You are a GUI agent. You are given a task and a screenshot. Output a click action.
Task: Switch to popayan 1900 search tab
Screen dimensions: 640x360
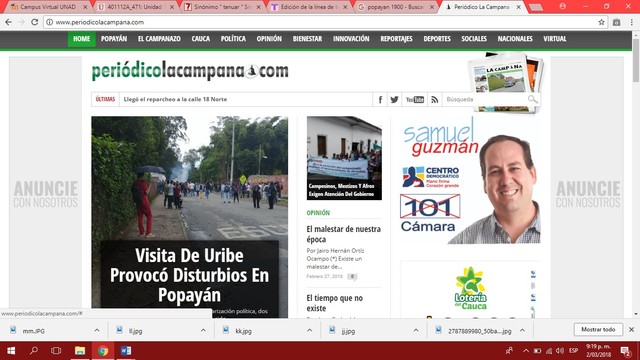396,7
